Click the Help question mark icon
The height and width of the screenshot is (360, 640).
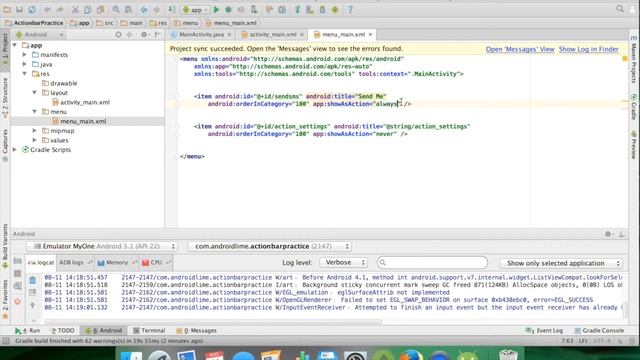click(x=350, y=9)
